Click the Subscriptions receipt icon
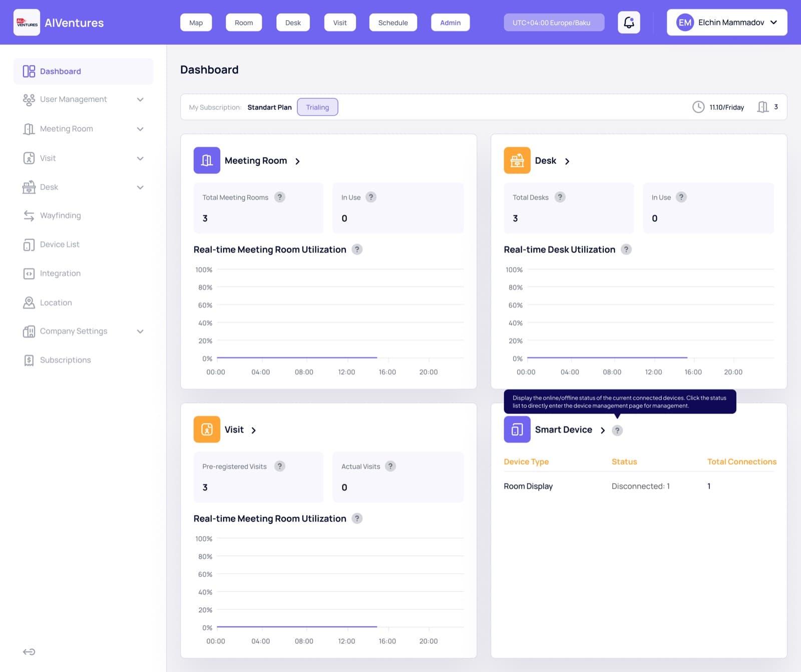Viewport: 801px width, 672px height. coord(29,361)
